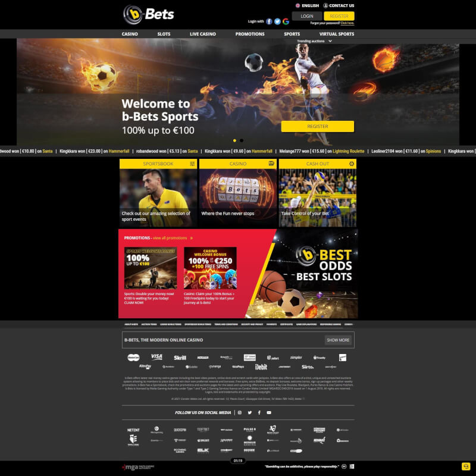Click the b-Bets logo in the header
Screen dimensions: 476x476
click(149, 14)
